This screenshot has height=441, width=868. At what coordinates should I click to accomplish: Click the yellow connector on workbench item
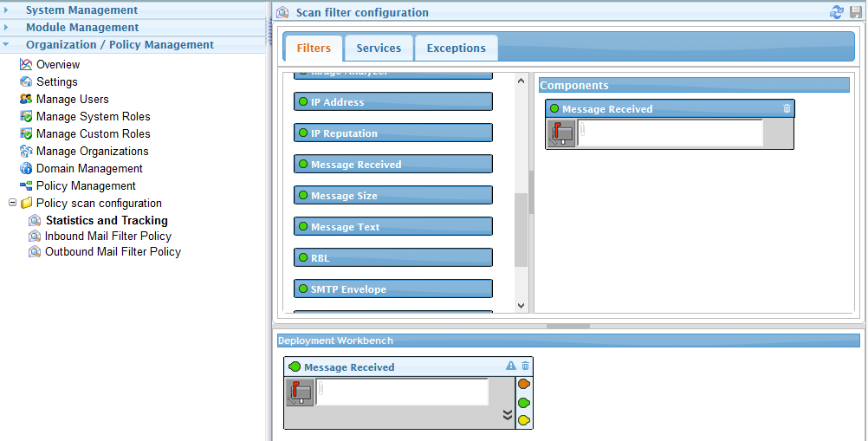coord(524,420)
